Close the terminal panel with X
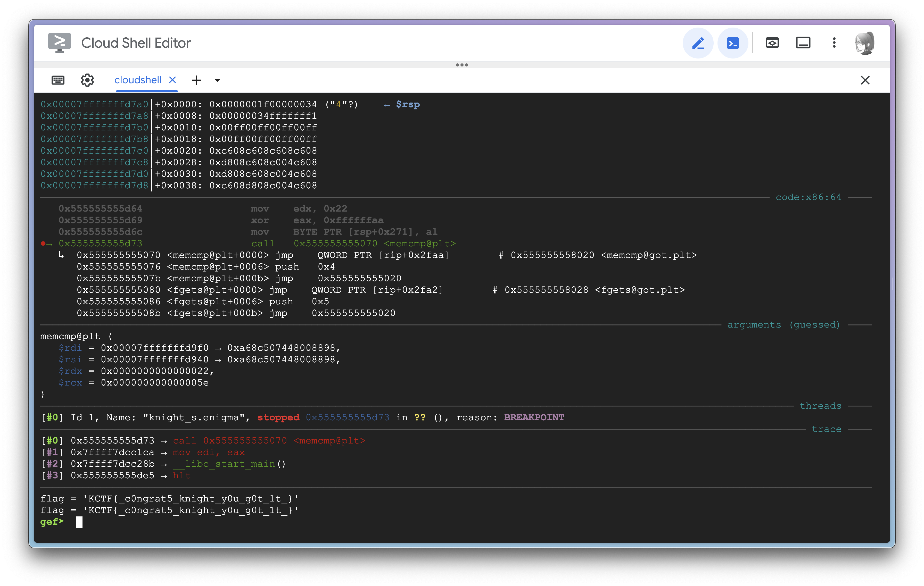 (x=865, y=80)
